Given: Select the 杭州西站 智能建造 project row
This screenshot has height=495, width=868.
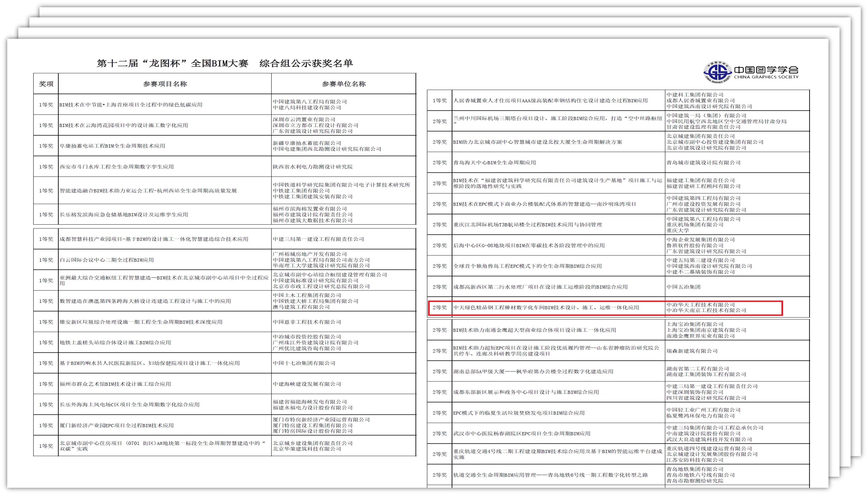Looking at the screenshot, I should click(x=224, y=190).
